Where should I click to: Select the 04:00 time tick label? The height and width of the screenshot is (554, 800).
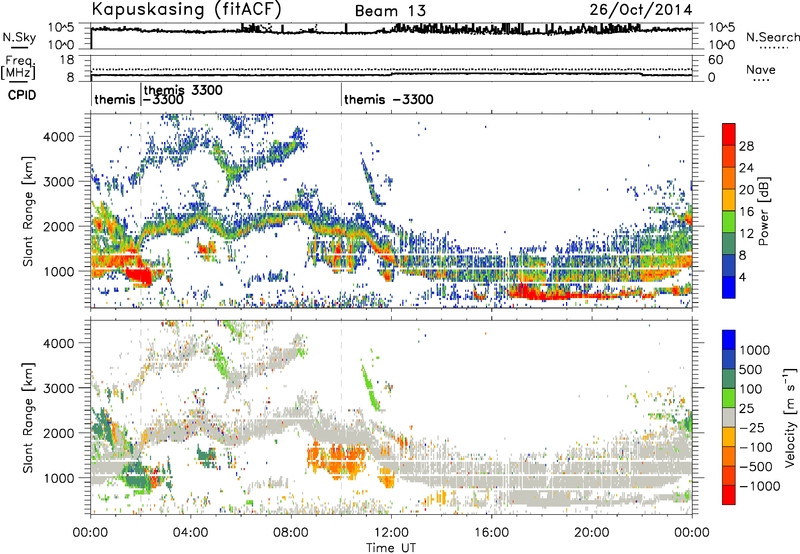coord(191,533)
